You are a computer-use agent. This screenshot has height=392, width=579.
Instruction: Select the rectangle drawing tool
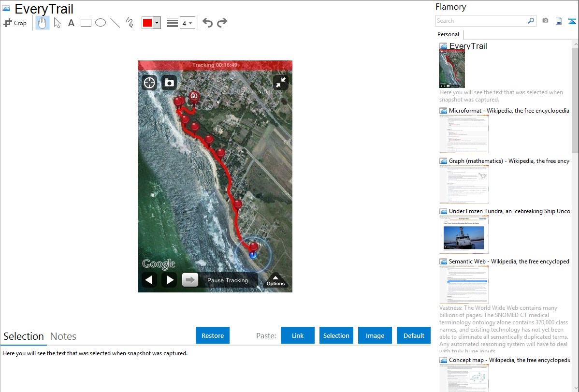[86, 23]
